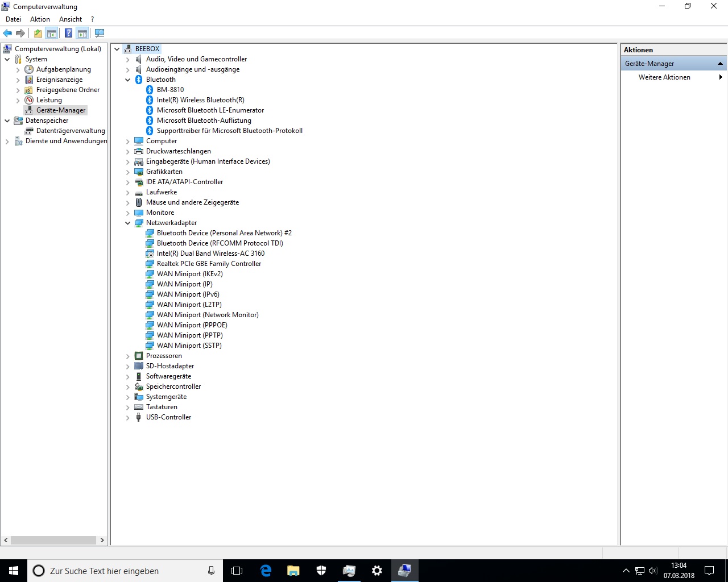Expand Dienste und Anwendungen in left tree
The width and height of the screenshot is (728, 582).
coord(7,141)
